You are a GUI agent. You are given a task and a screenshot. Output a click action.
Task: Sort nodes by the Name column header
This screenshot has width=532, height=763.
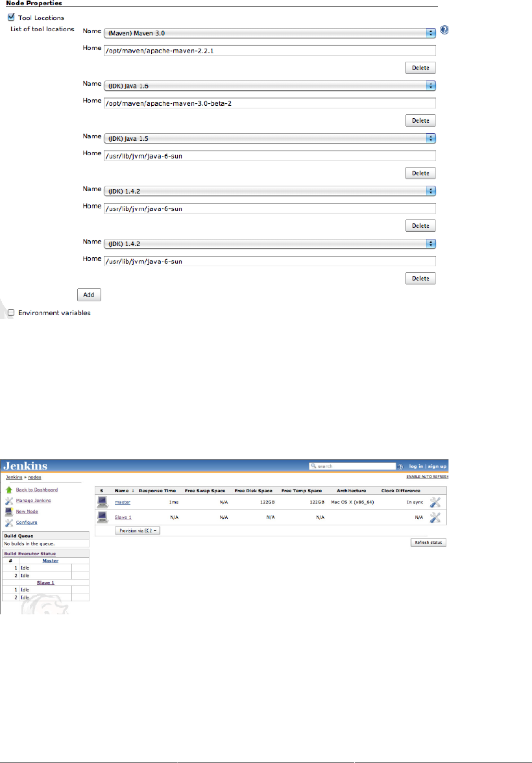(121, 490)
